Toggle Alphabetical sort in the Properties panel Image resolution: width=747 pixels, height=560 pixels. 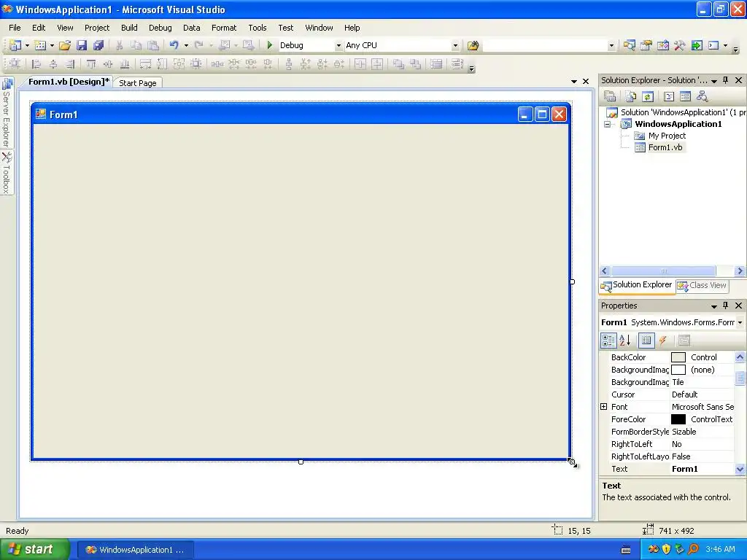coord(625,341)
